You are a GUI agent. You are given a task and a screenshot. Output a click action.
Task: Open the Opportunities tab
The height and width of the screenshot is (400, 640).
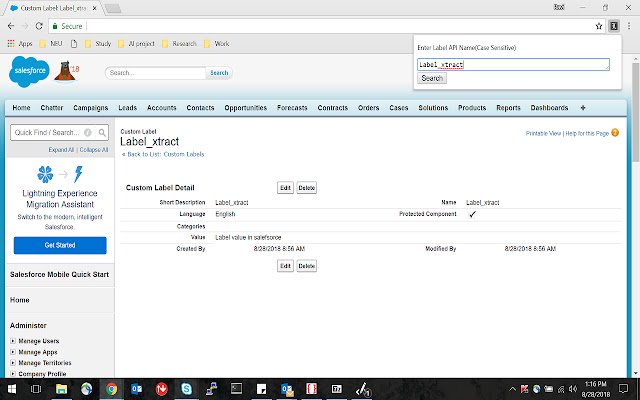coord(246,108)
